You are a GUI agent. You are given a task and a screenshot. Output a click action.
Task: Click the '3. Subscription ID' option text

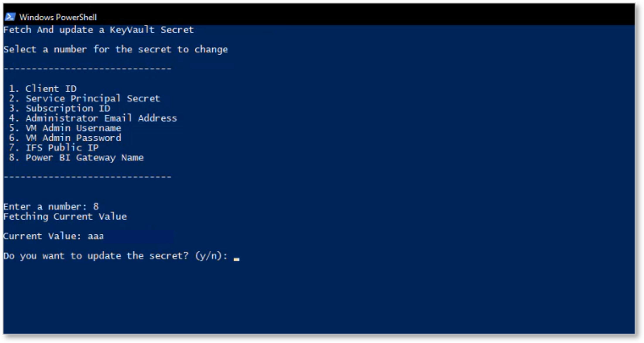(x=59, y=108)
